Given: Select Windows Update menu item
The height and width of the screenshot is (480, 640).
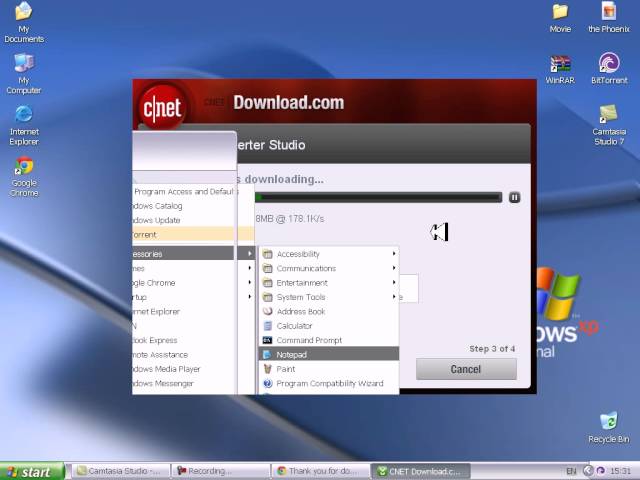Looking at the screenshot, I should click(x=193, y=220).
